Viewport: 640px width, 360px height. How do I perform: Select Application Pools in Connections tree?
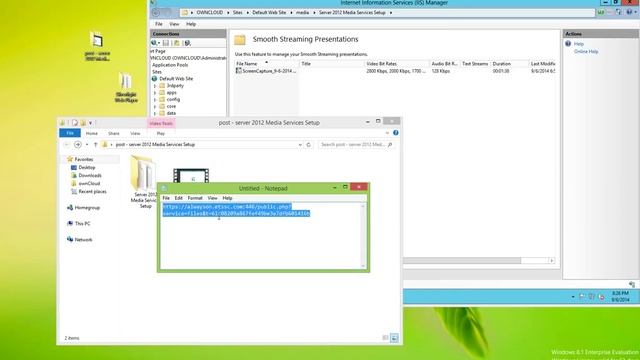pyautogui.click(x=170, y=65)
